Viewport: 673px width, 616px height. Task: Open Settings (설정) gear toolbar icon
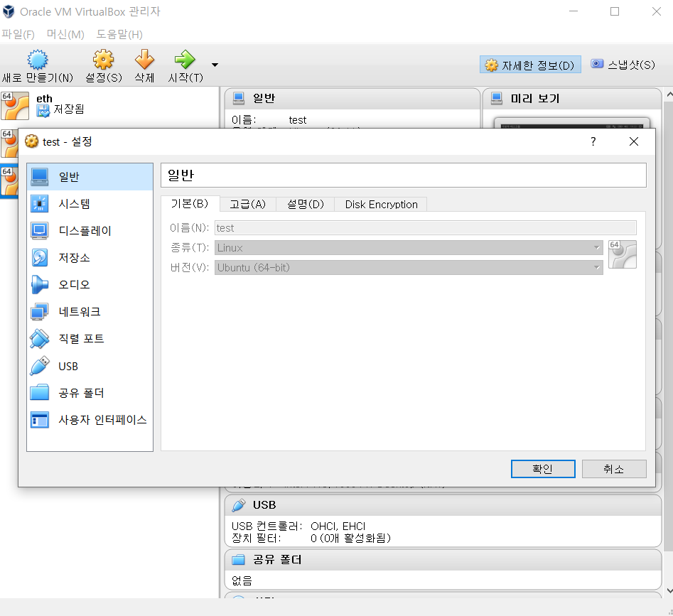[x=104, y=60]
